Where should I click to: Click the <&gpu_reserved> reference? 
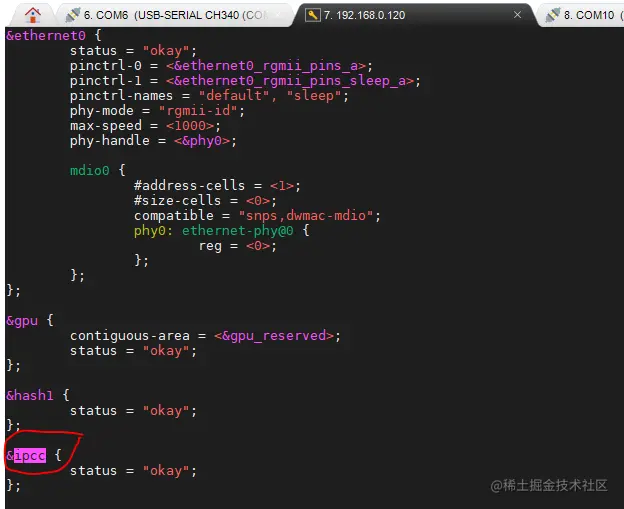pyautogui.click(x=274, y=336)
